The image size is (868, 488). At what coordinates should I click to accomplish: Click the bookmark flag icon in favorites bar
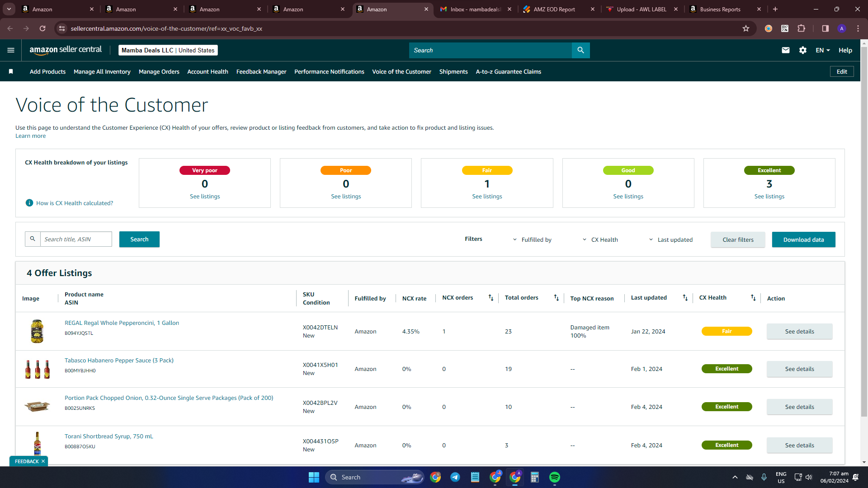(11, 71)
